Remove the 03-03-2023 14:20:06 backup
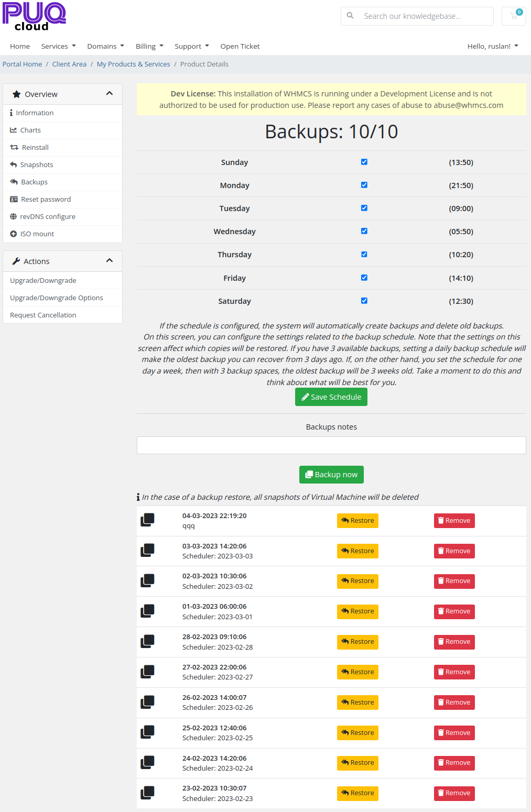This screenshot has height=812, width=531. [454, 551]
